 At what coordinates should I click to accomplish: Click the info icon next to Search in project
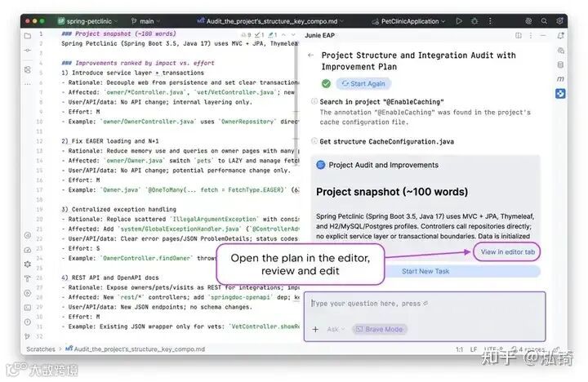click(x=314, y=101)
